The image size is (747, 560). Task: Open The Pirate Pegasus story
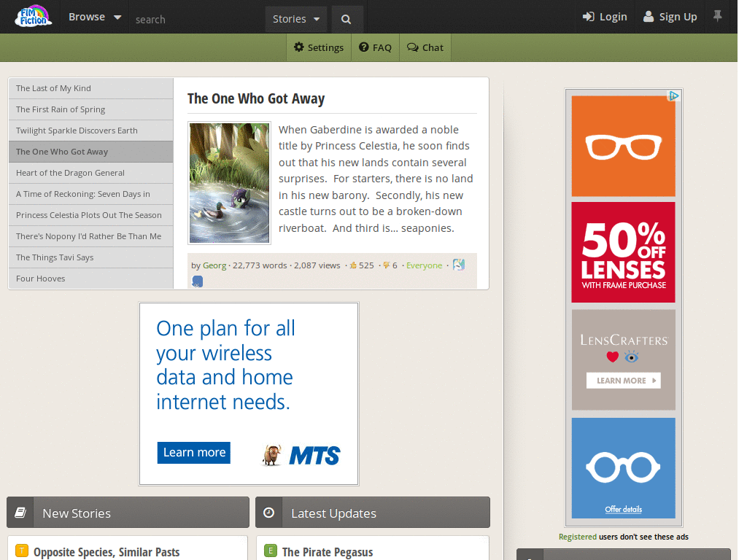tap(328, 552)
